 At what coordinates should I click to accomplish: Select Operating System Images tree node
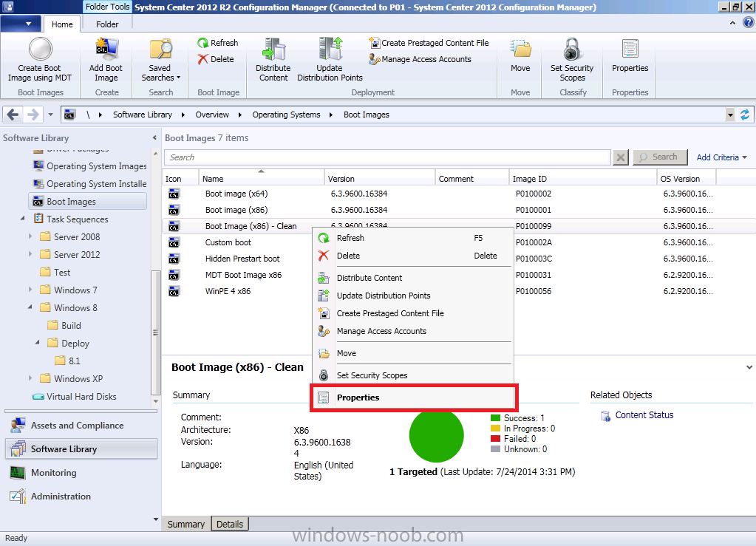(89, 166)
